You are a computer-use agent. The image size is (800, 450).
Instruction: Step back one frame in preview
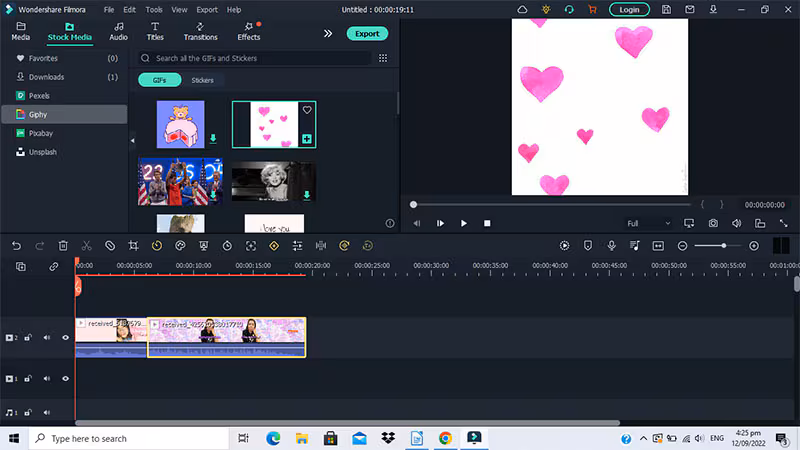pyautogui.click(x=417, y=223)
